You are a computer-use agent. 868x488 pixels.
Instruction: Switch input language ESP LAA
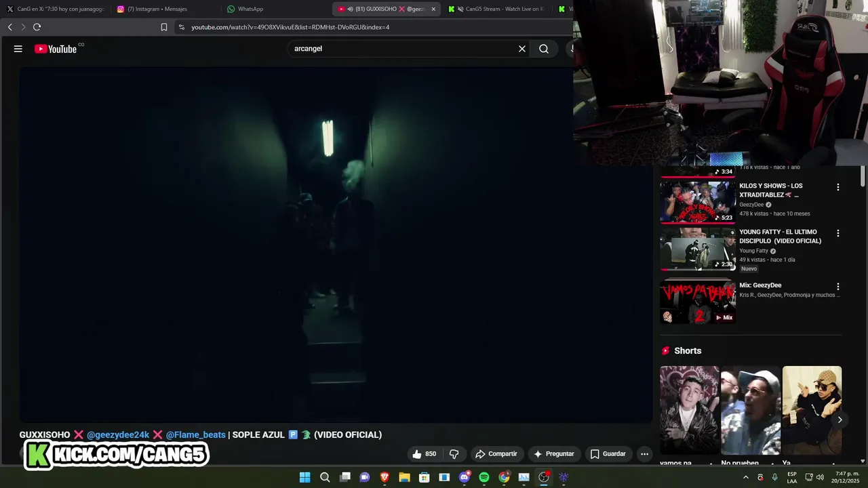pos(792,477)
